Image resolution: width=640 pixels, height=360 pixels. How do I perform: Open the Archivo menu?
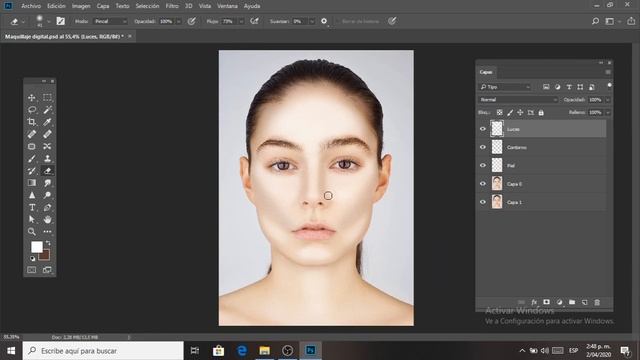point(31,6)
